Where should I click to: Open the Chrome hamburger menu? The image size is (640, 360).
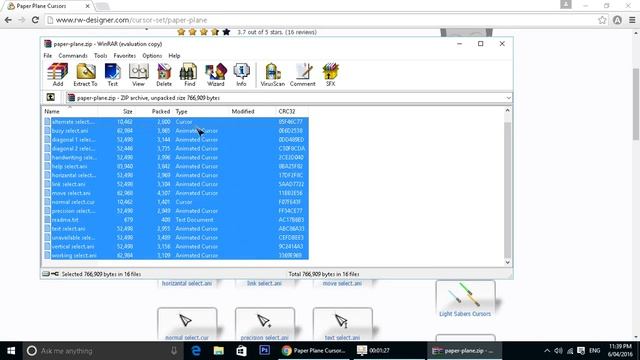coord(632,20)
